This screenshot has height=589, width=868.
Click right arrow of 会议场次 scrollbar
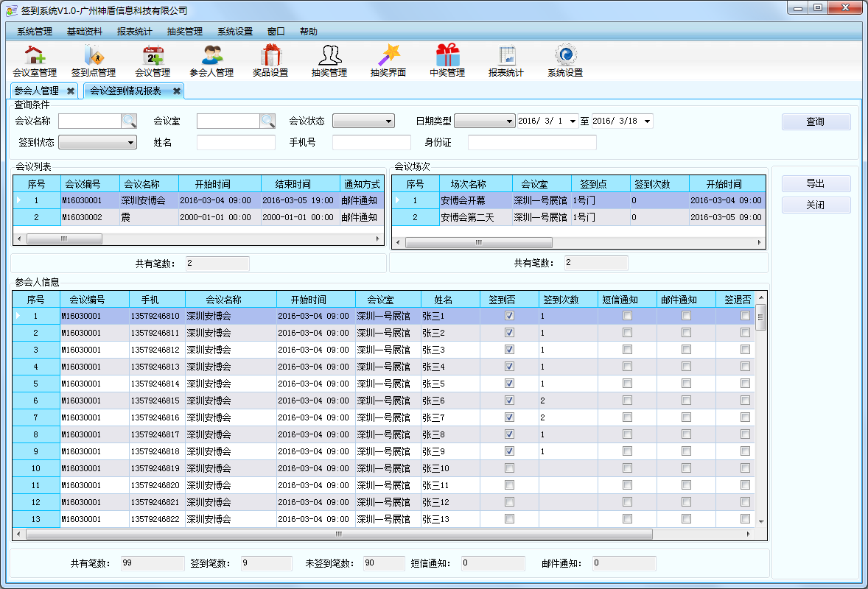click(x=760, y=242)
